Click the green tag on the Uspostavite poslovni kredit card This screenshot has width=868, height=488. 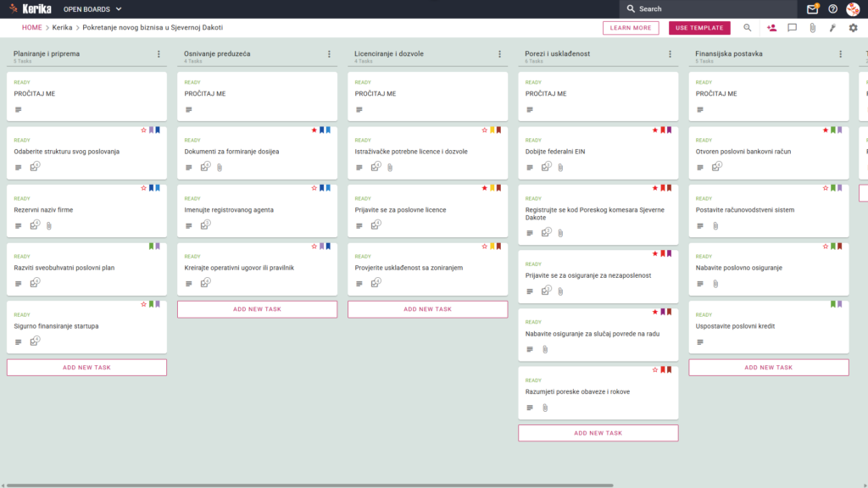tap(833, 304)
